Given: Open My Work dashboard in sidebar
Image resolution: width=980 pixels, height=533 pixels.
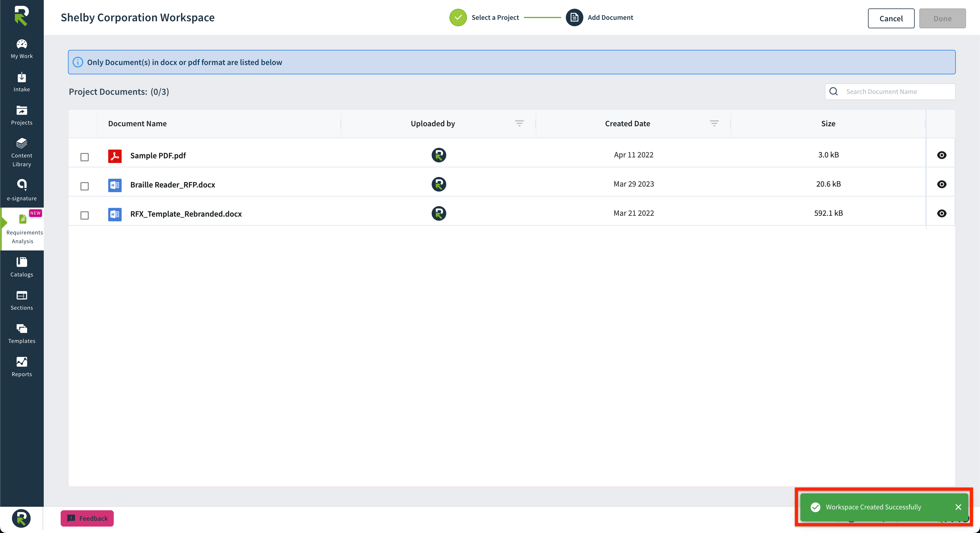Looking at the screenshot, I should coord(22,50).
